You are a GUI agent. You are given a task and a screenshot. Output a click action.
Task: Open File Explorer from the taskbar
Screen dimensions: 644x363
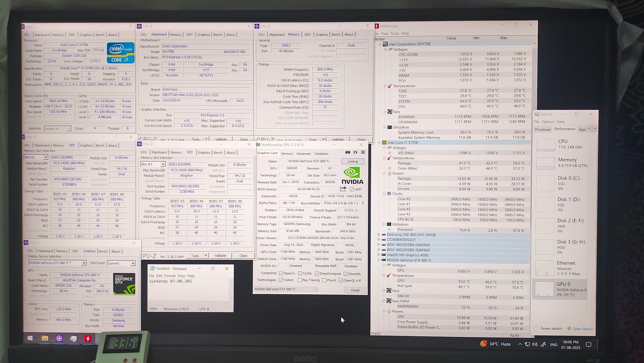(45, 338)
